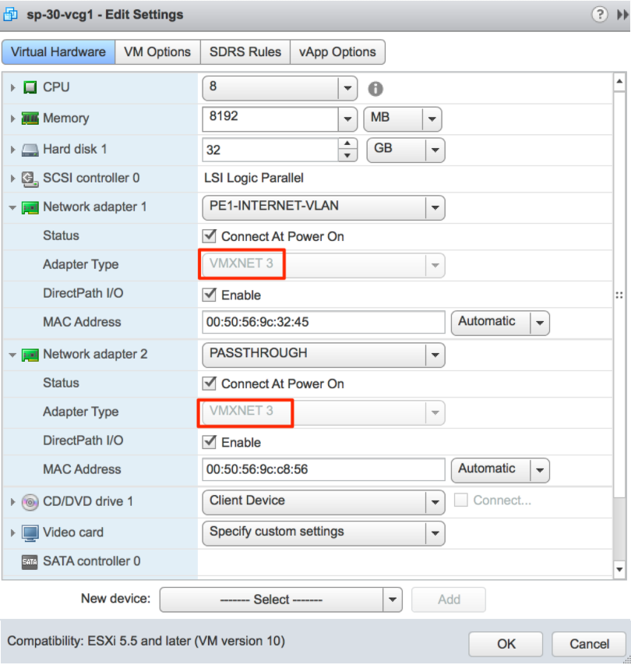Click the SATA controller 0 icon
Image resolution: width=631 pixels, height=672 pixels.
pos(30,561)
